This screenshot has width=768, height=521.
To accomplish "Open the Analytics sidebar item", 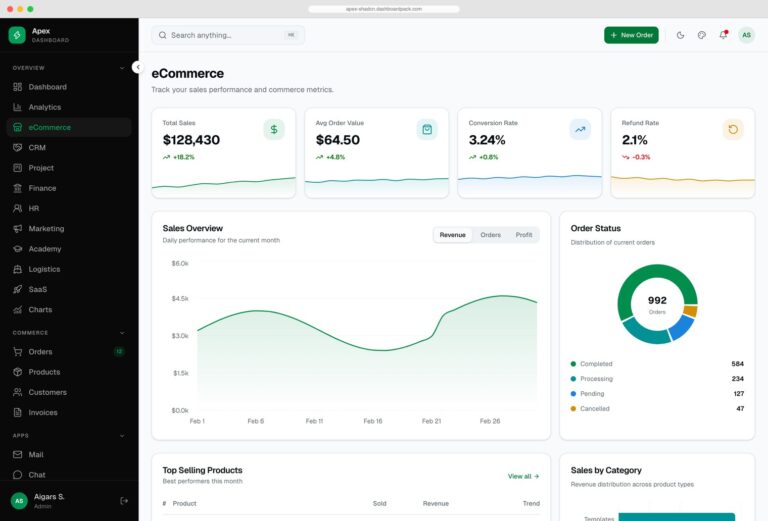I will 69,107.
